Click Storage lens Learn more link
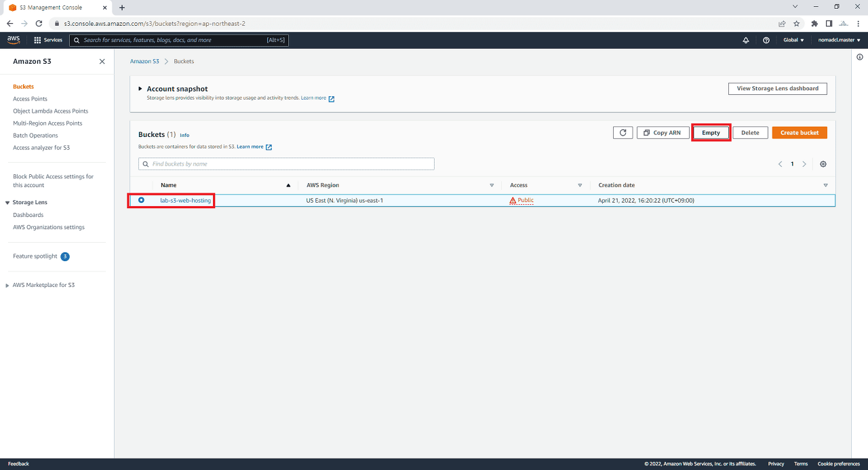This screenshot has height=470, width=868. click(x=317, y=98)
